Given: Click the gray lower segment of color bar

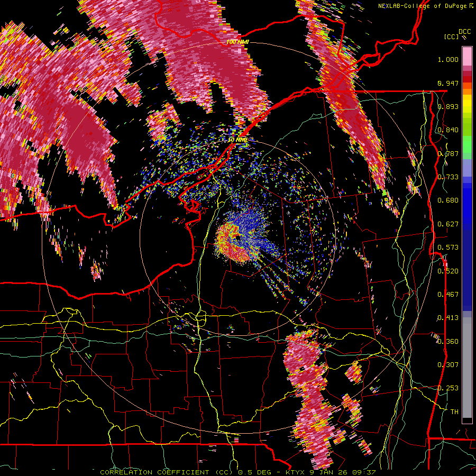Looking at the screenshot, I should [467, 368].
